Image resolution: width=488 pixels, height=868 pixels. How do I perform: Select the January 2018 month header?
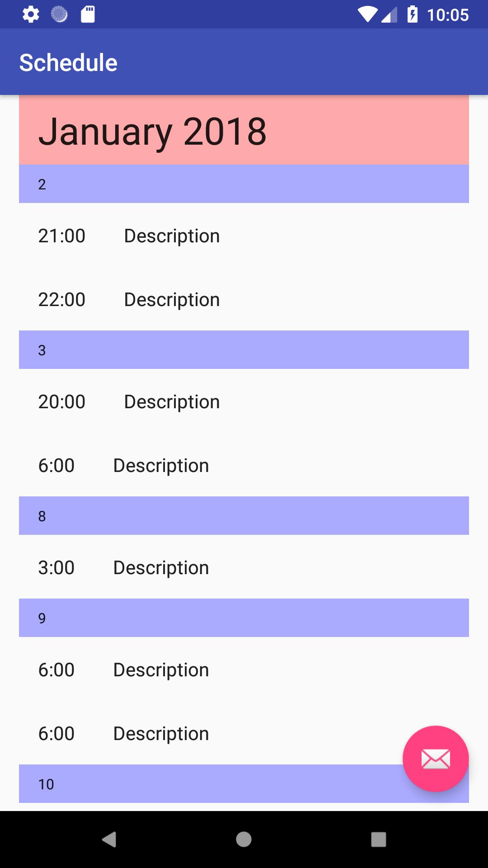244,131
